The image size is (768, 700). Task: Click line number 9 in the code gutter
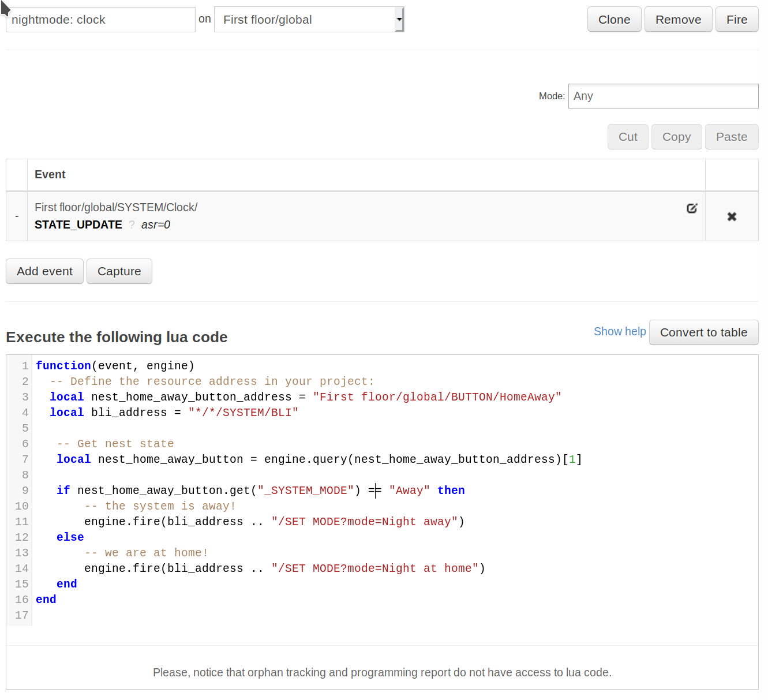click(25, 491)
